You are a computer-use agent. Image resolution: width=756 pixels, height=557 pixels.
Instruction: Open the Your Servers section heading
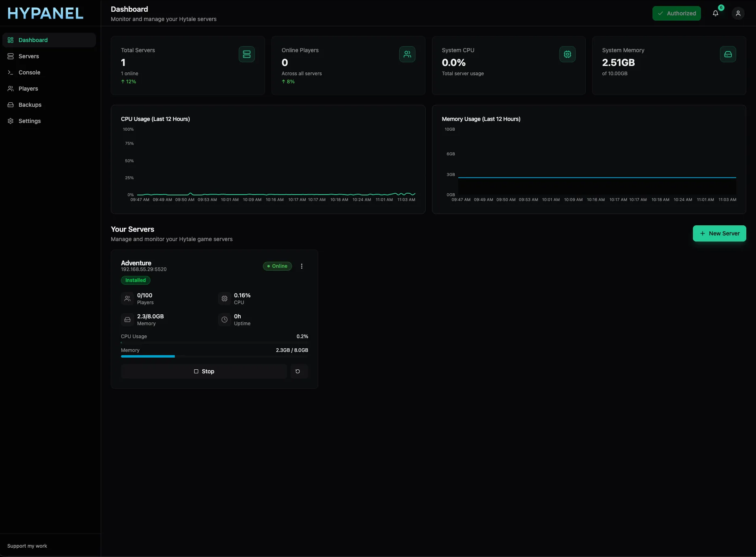(x=132, y=229)
